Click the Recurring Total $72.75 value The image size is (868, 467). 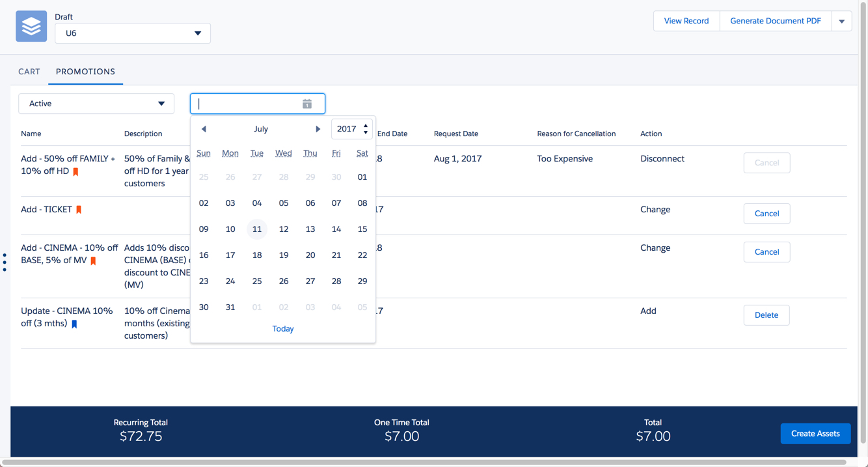tap(141, 436)
